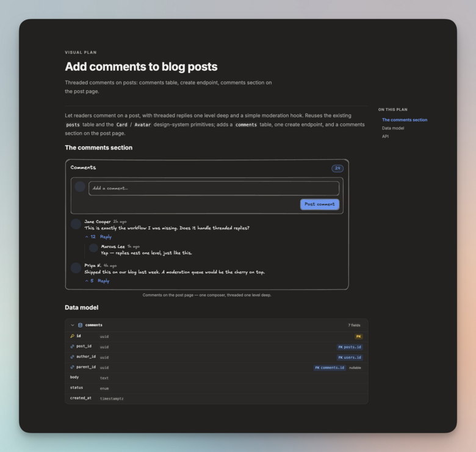476x452 pixels.
Task: Click the text type of body
Action: click(x=104, y=378)
